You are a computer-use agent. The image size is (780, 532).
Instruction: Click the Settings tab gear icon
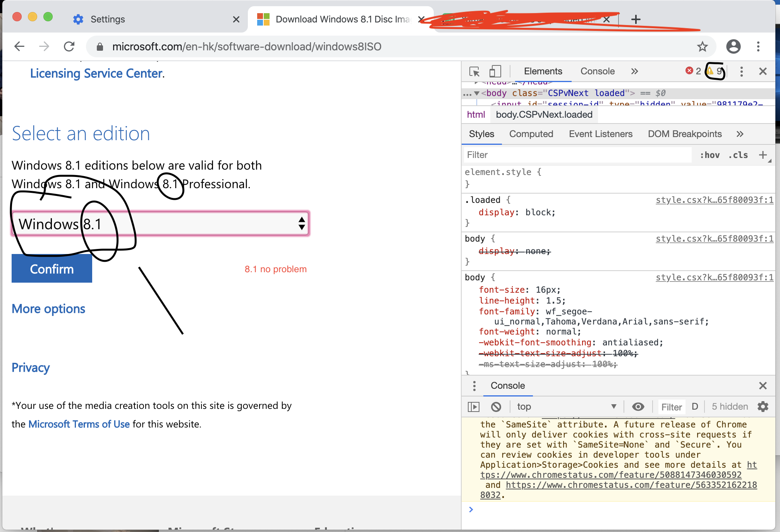click(x=78, y=19)
